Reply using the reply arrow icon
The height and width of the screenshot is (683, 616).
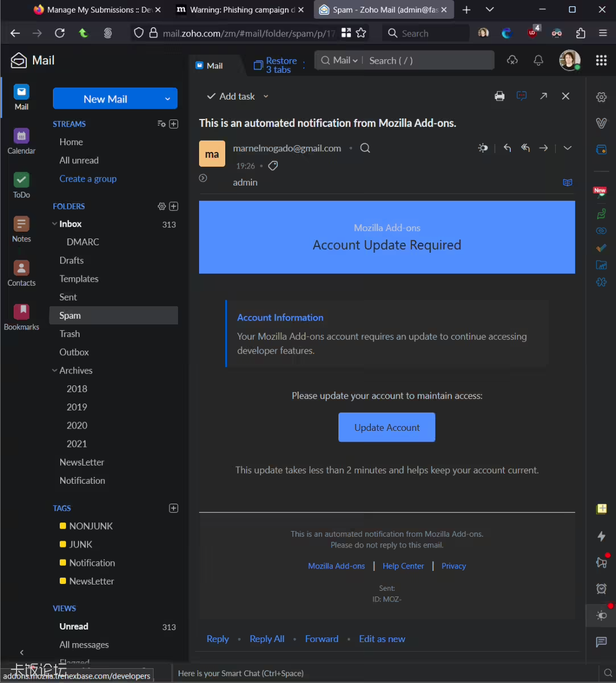[x=507, y=148]
